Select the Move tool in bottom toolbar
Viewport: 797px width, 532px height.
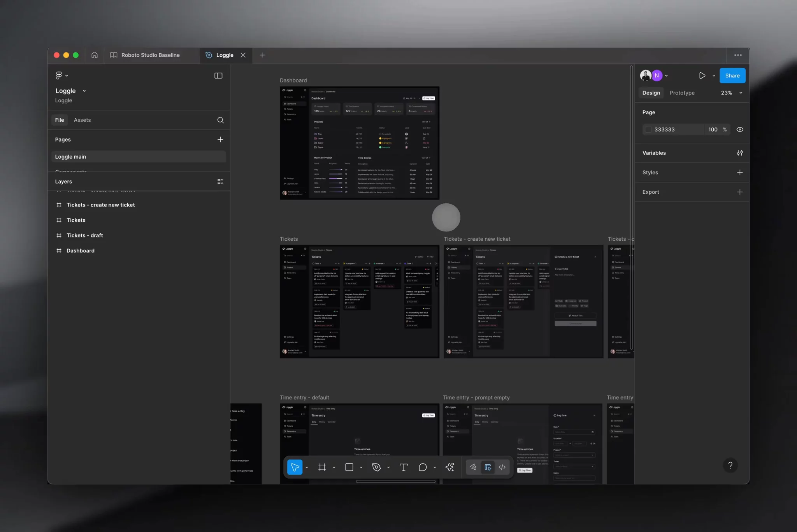coord(295,467)
